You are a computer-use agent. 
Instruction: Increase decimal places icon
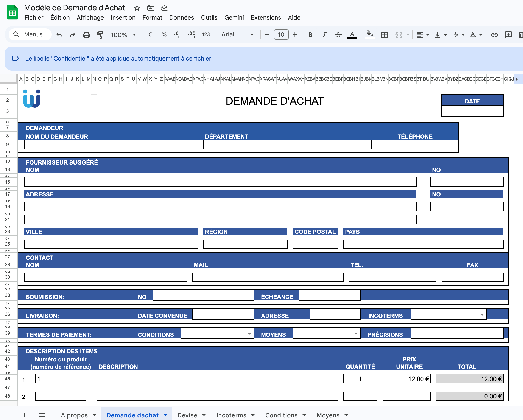(192, 34)
